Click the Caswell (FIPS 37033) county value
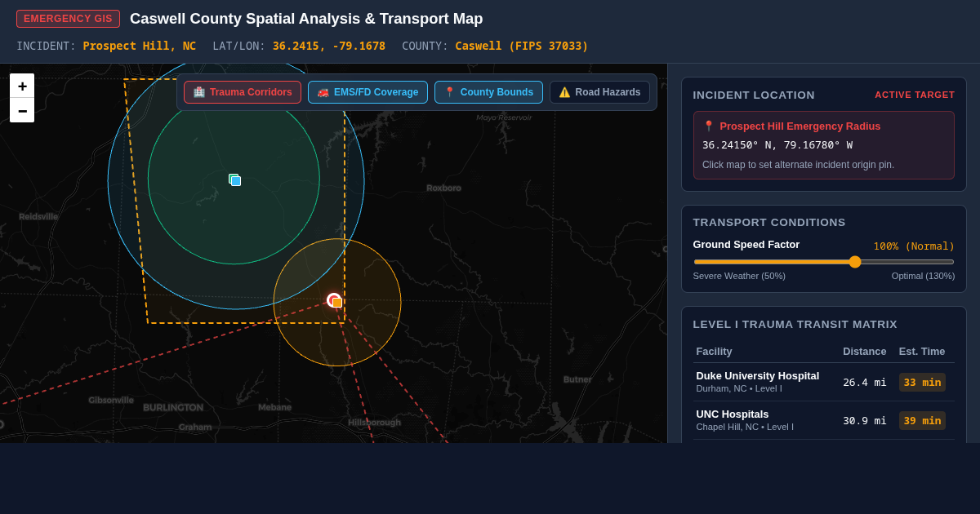This screenshot has width=980, height=514. pos(522,46)
